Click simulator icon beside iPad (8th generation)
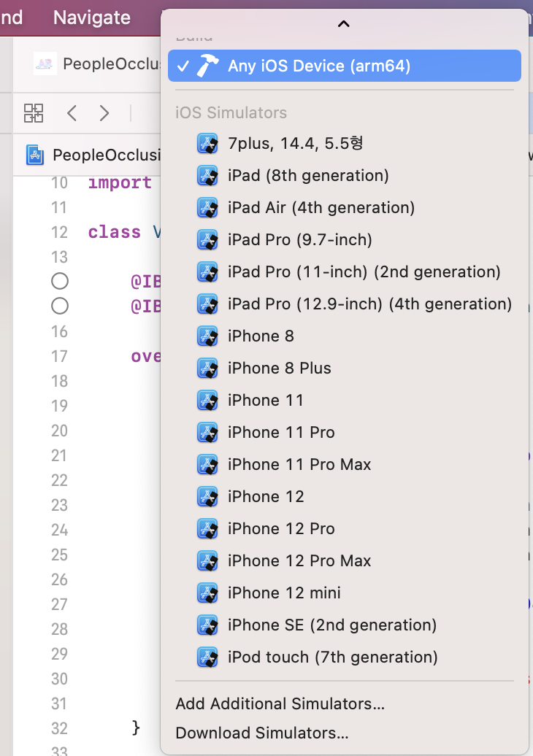This screenshot has height=756, width=533. coord(207,175)
